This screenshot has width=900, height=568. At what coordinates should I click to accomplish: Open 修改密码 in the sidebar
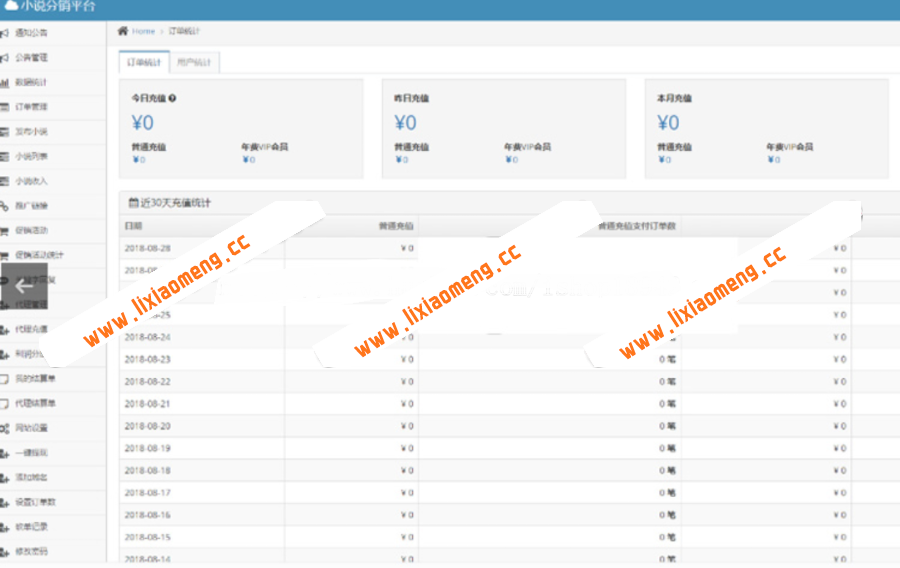32,551
